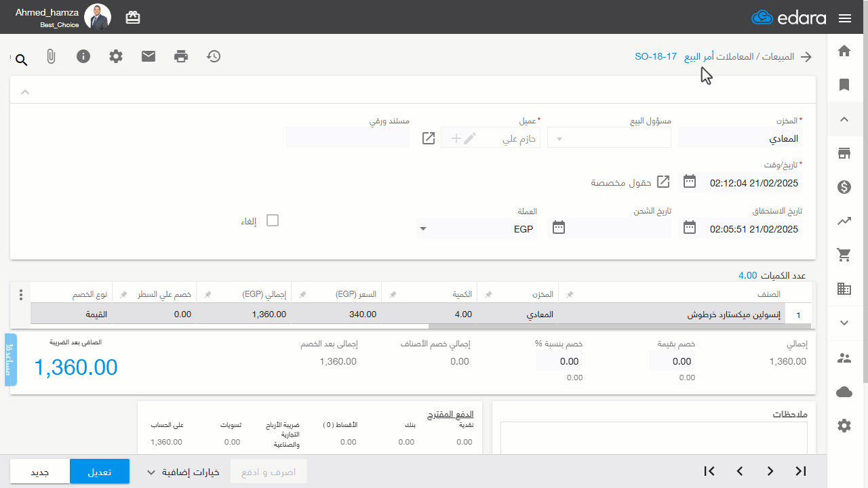Open the settings gear in the right sidebar
This screenshot has width=868, height=488.
tap(844, 426)
